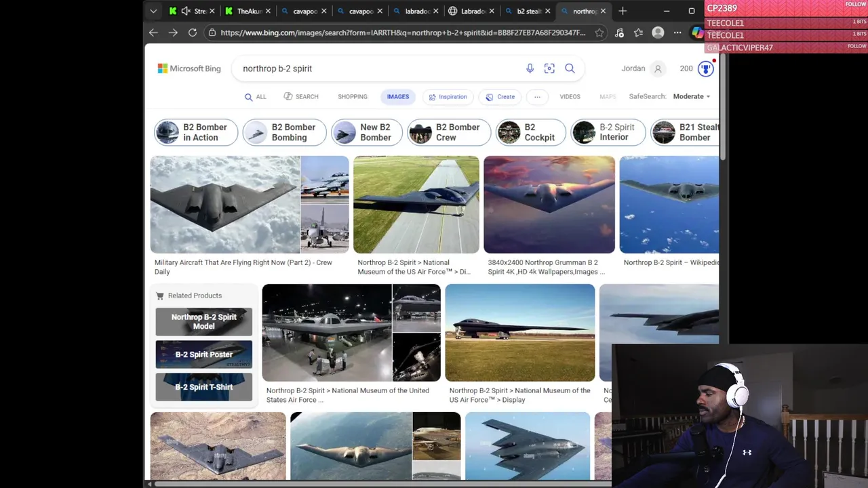Select the B-2 Spirit Interior chip
Image resolution: width=868 pixels, height=488 pixels.
(x=608, y=132)
